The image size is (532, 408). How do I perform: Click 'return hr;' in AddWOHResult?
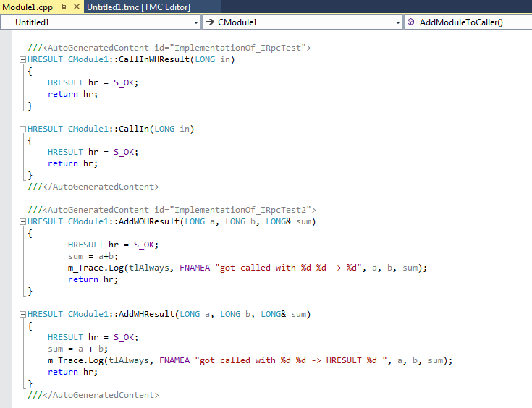(x=93, y=279)
